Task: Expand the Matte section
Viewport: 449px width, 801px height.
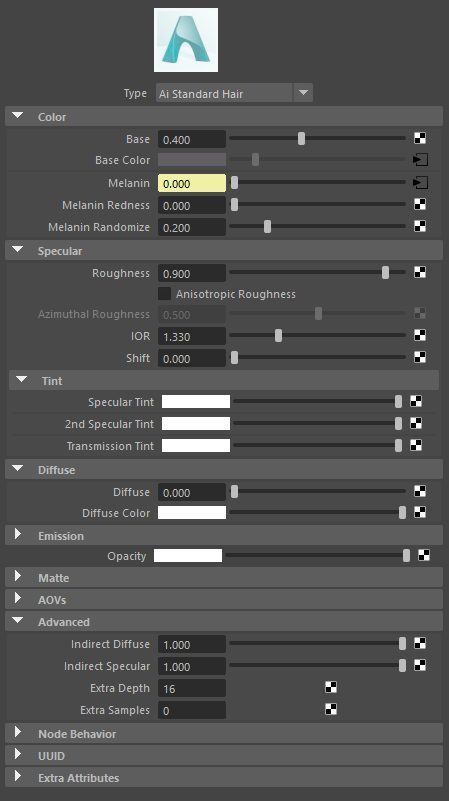Action: click(18, 576)
